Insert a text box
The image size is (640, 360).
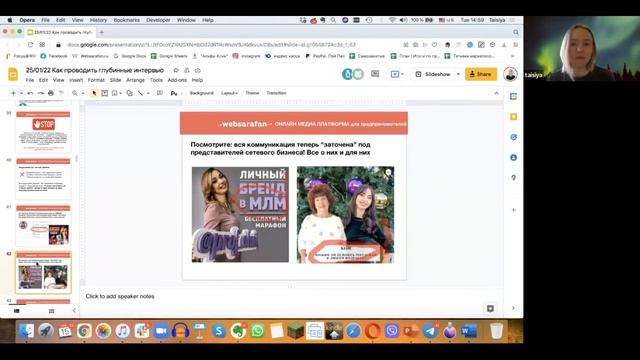click(104, 93)
